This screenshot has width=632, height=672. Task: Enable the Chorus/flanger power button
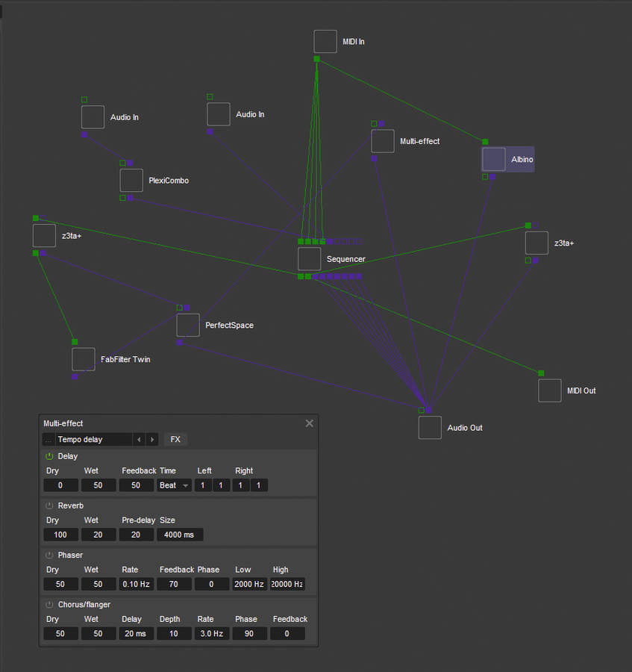(49, 605)
